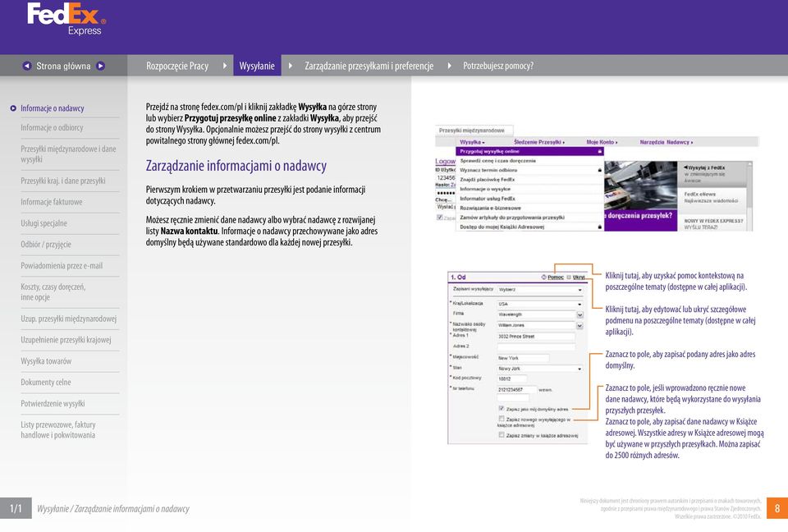Click lock icon on Wyznacz termin odbioru
Viewport: 788px width, 532px height.
pos(599,170)
